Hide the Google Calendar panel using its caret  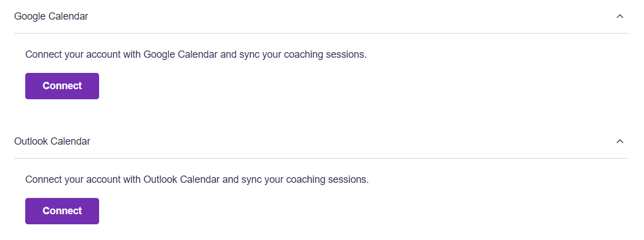pyautogui.click(x=619, y=16)
